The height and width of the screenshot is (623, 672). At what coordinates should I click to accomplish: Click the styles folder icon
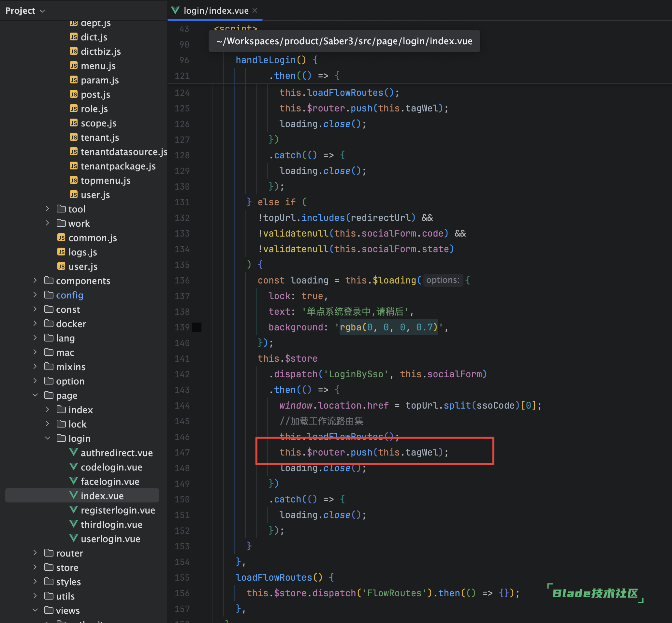click(49, 582)
